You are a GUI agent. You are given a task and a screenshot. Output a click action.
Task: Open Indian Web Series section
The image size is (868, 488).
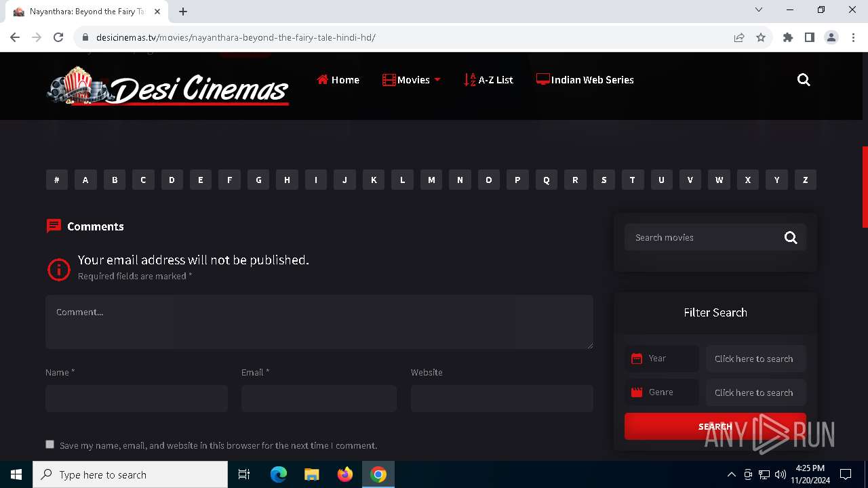coord(585,80)
